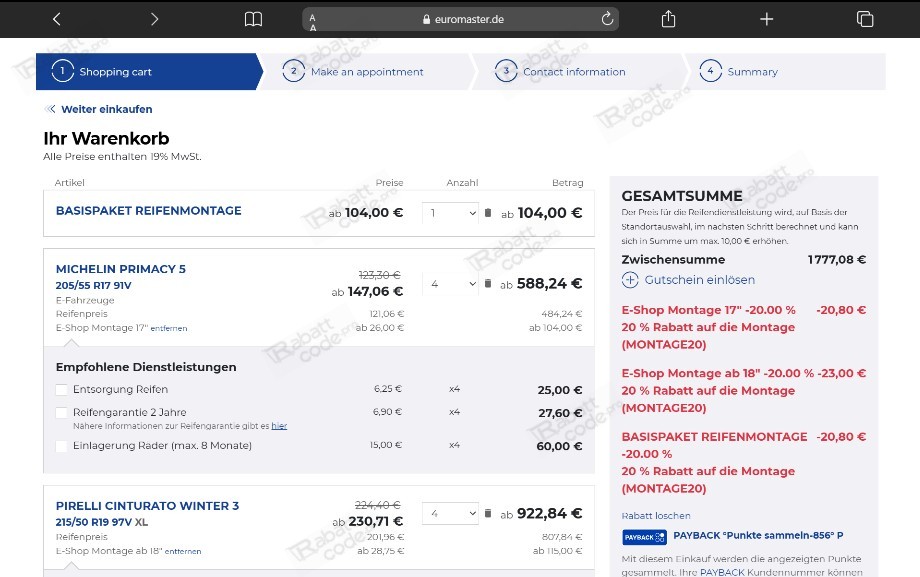Remove E-Shop Montage 17" via entfernen
This screenshot has height=577, width=920.
tap(169, 328)
